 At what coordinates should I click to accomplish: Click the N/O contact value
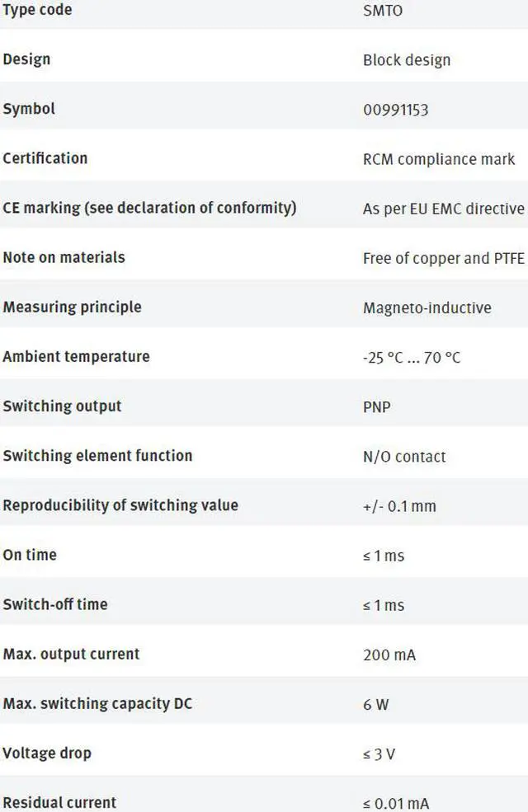[404, 457]
